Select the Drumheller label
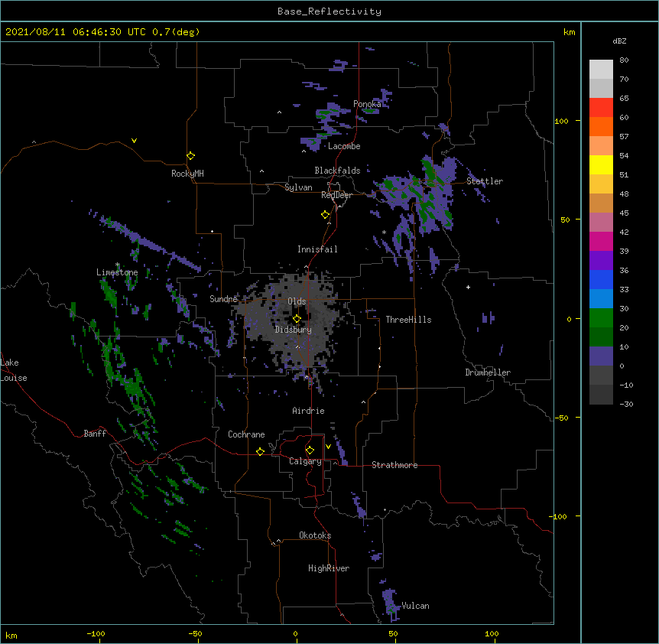 (488, 372)
